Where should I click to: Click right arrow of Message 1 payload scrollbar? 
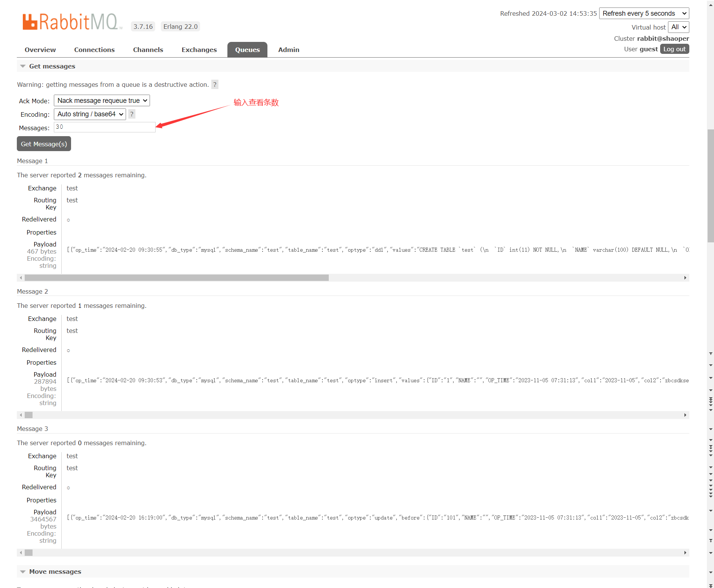(x=685, y=278)
